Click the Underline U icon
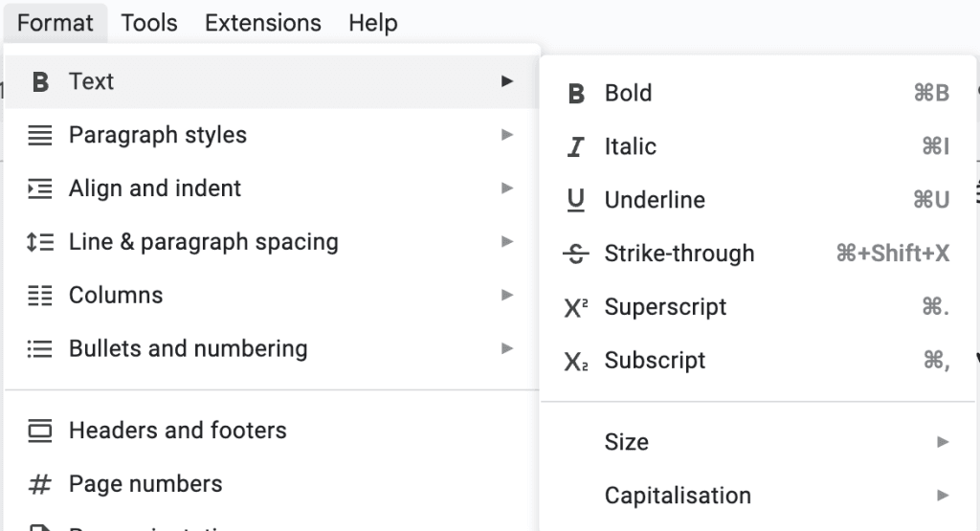This screenshot has height=531, width=980. 576,200
